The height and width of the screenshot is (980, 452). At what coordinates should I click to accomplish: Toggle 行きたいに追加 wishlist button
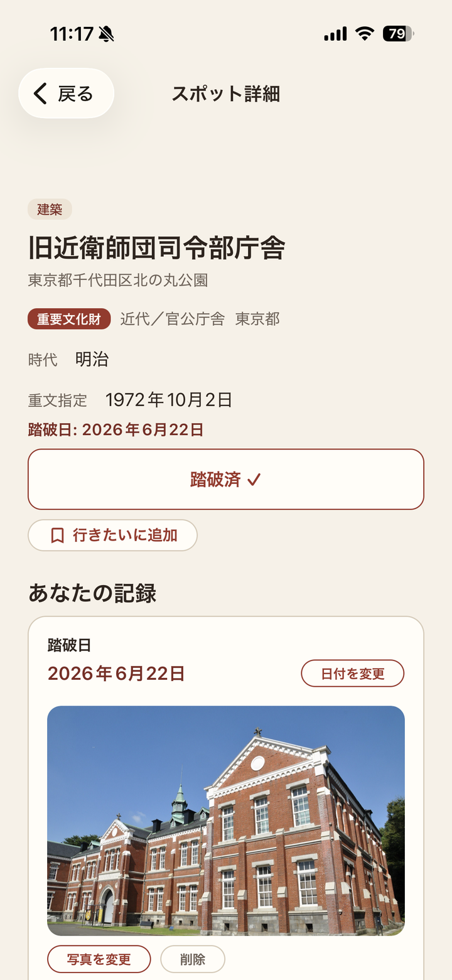pos(113,536)
